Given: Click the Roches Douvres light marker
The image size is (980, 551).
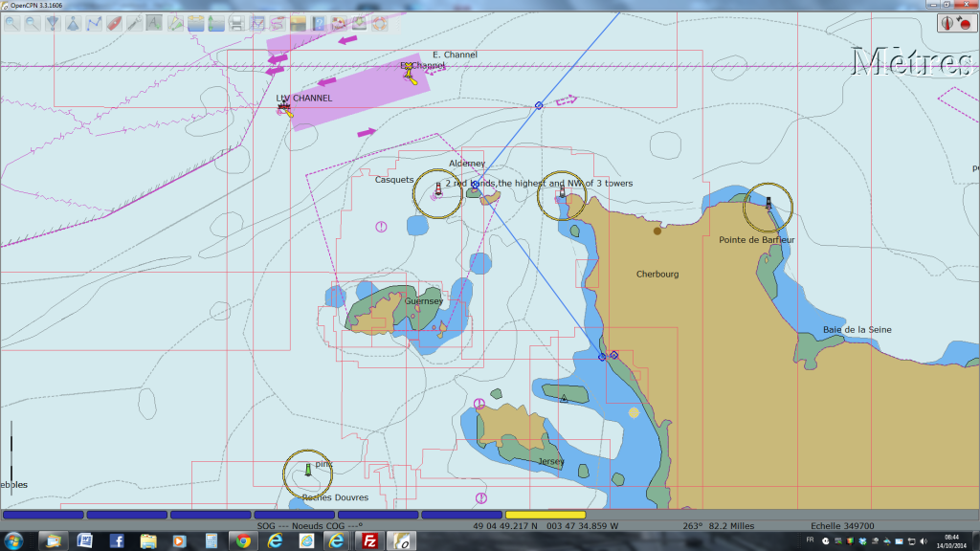Looking at the screenshot, I should tap(307, 470).
